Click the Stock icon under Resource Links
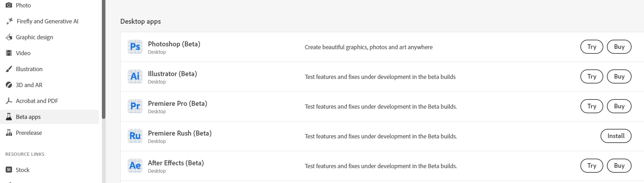The image size is (644, 183). (x=9, y=170)
